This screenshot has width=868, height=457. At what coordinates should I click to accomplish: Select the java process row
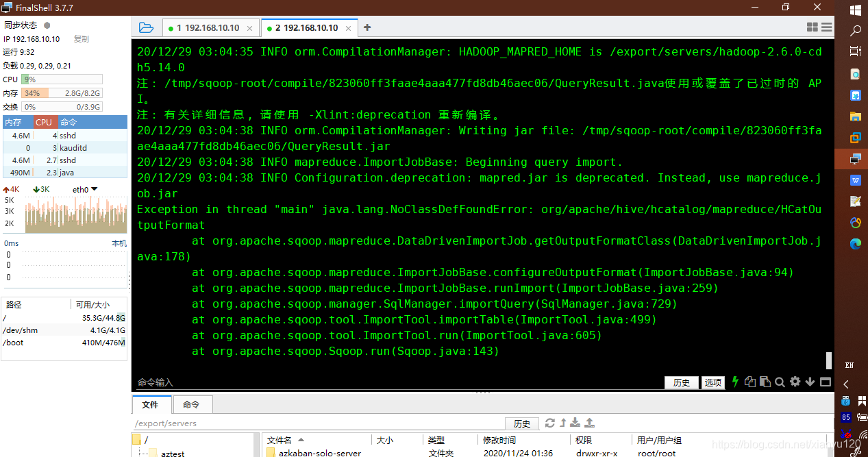[x=64, y=173]
